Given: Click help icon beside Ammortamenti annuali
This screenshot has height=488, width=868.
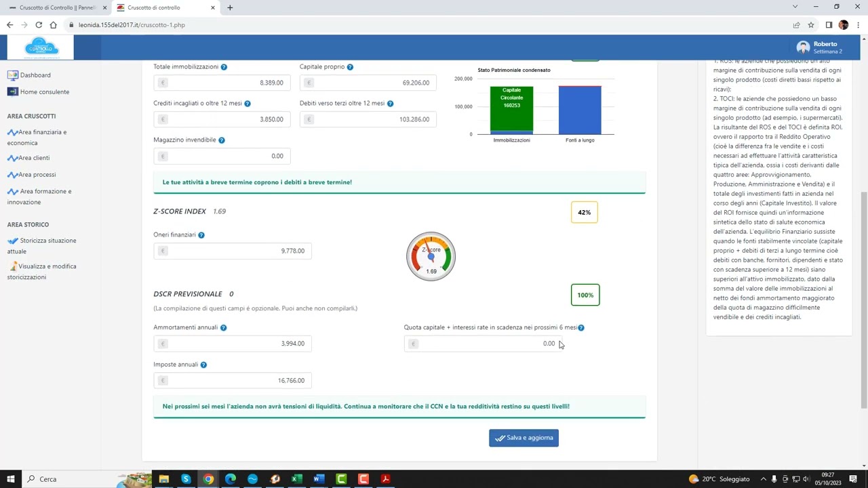Looking at the screenshot, I should click(223, 328).
